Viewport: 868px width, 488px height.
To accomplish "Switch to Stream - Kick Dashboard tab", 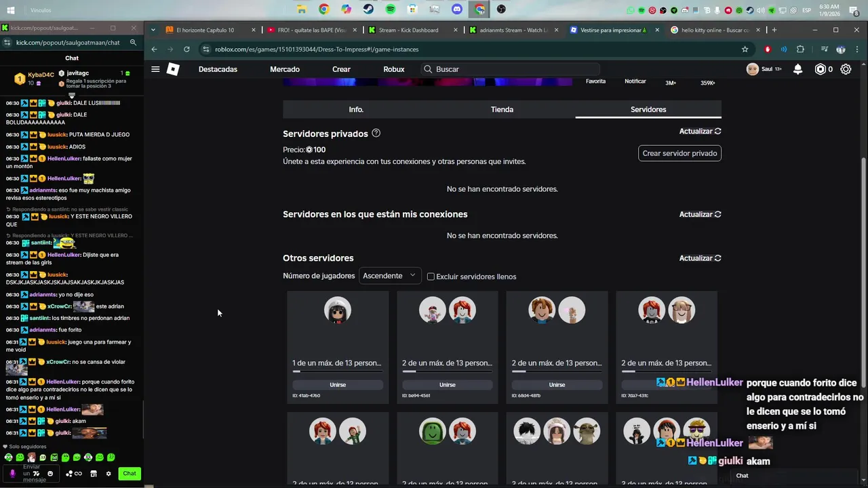I will (413, 30).
